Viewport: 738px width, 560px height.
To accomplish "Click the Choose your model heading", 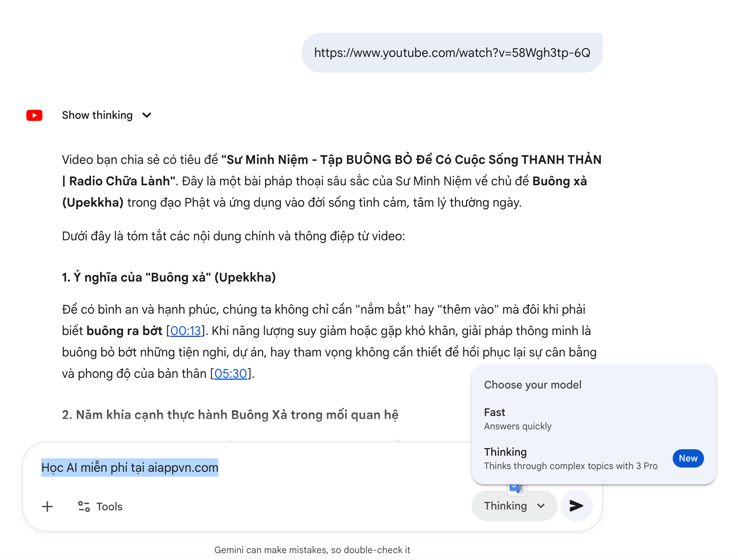I will pos(532,385).
